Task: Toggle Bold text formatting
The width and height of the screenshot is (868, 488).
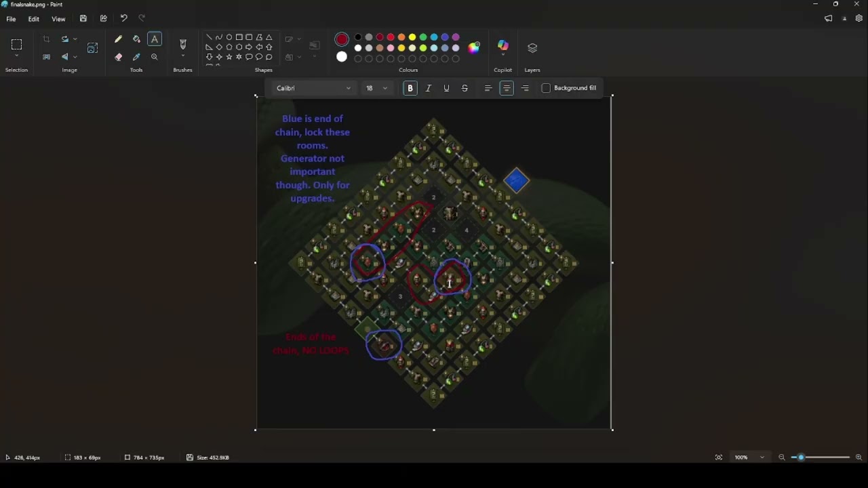Action: point(410,88)
